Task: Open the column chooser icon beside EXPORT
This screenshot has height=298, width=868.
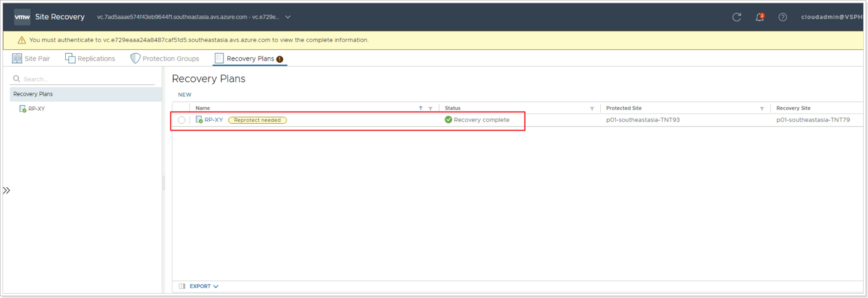Action: (182, 286)
